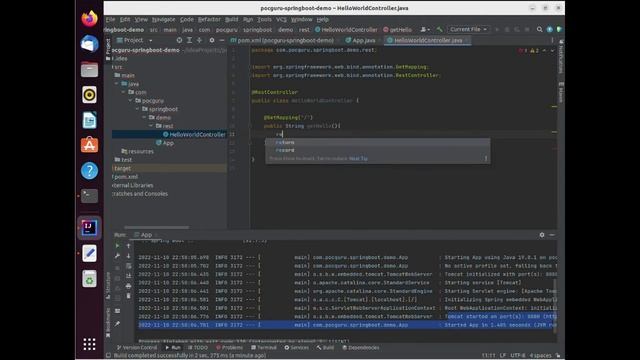640x360 pixels.
Task: Open the Navigate menu
Action: [x=163, y=19]
